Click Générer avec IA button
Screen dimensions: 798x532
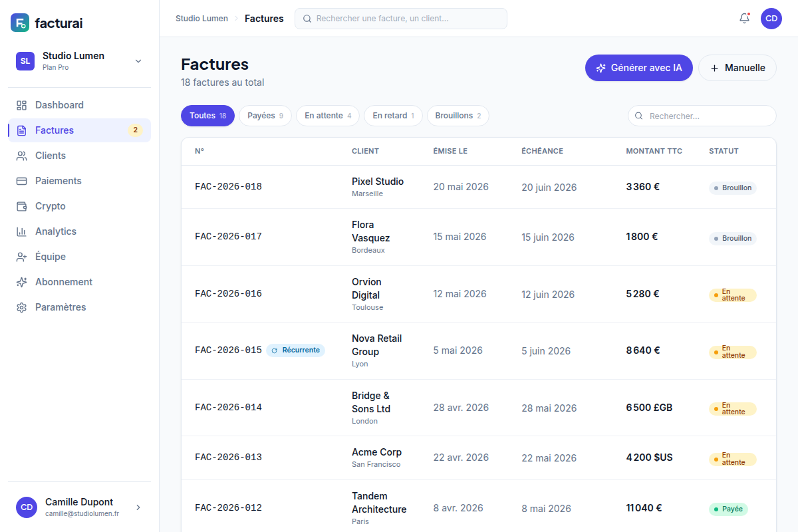point(639,68)
